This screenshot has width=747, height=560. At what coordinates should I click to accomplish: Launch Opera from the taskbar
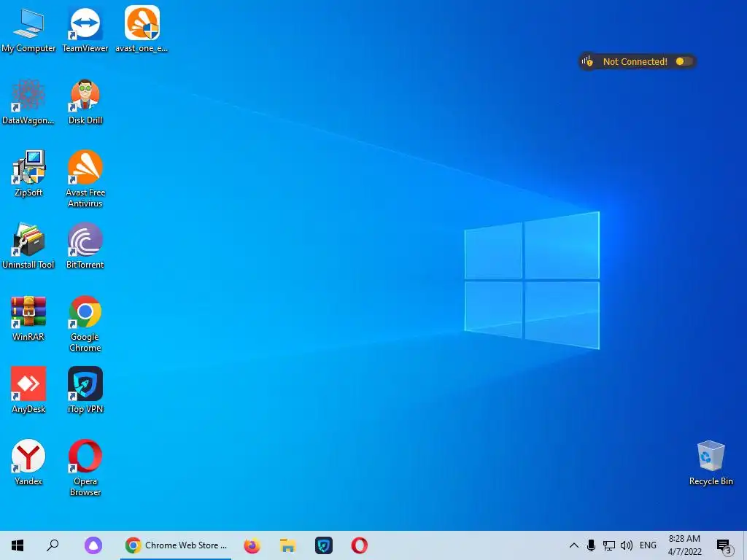pos(360,545)
